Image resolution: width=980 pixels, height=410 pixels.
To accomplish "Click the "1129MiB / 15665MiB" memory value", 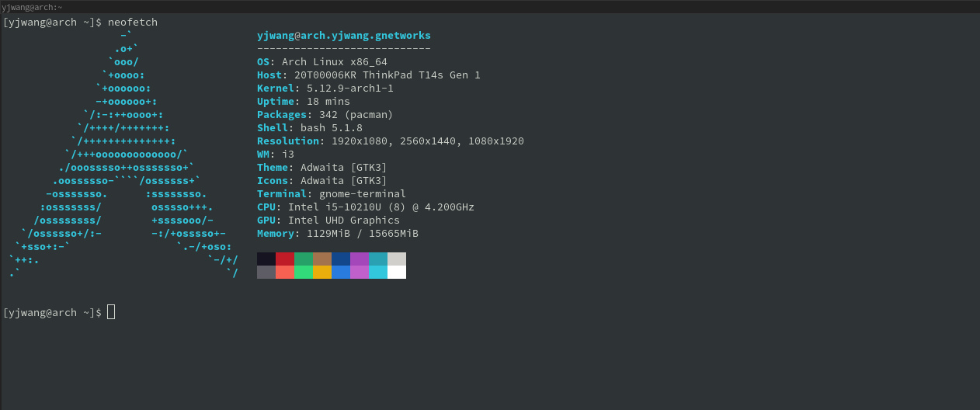I will click(363, 234).
